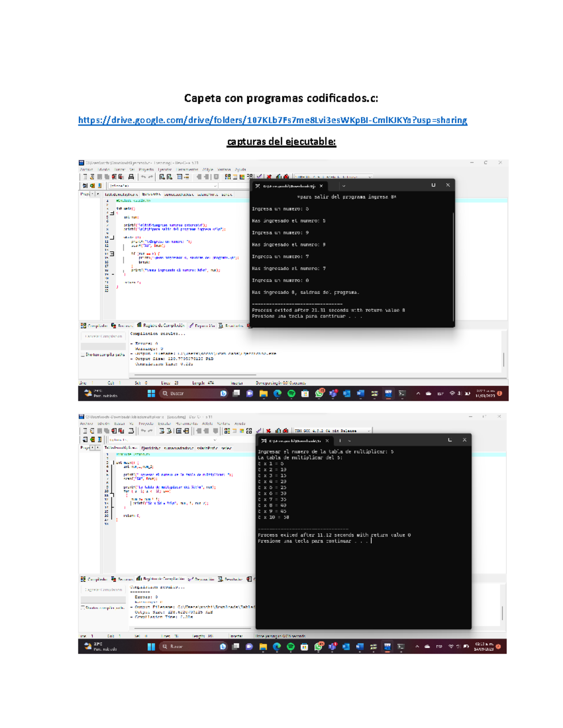Screen dimensions: 563x728
Task: Launch Word from the first screenshot's taskbar
Action: [360, 394]
